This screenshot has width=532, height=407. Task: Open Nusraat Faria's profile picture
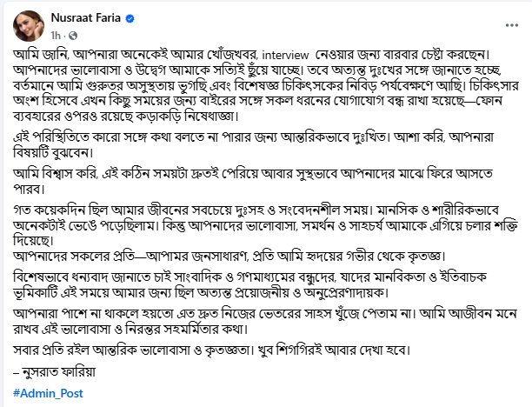(29, 26)
